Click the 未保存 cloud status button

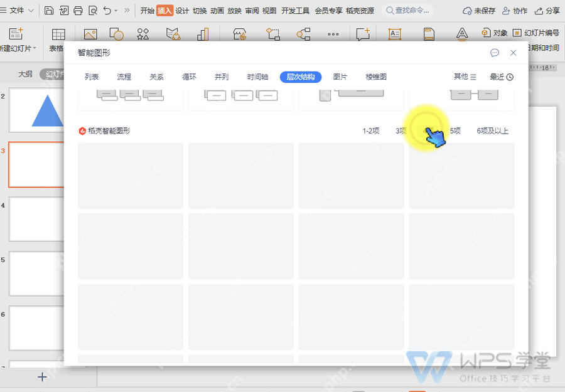click(x=479, y=11)
